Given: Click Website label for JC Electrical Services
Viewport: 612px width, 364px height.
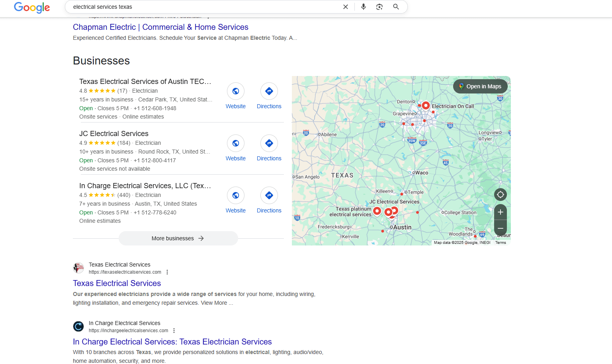Looking at the screenshot, I should click(236, 158).
